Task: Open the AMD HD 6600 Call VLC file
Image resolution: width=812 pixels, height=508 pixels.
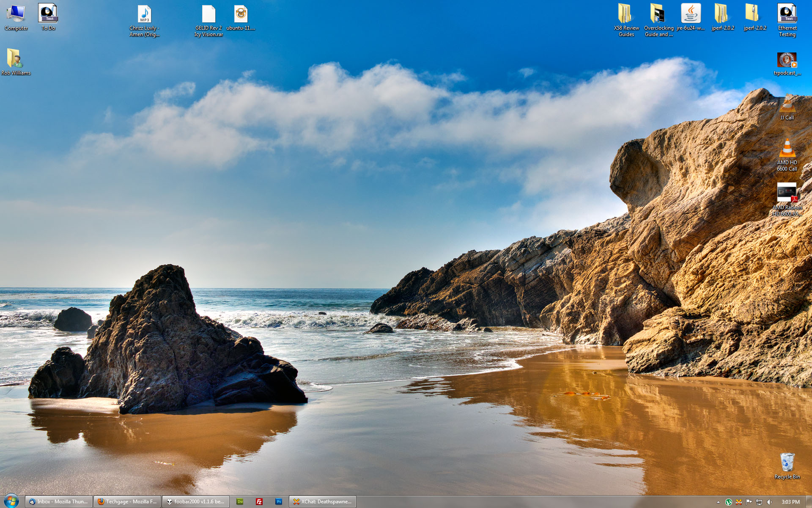Action: 787,149
